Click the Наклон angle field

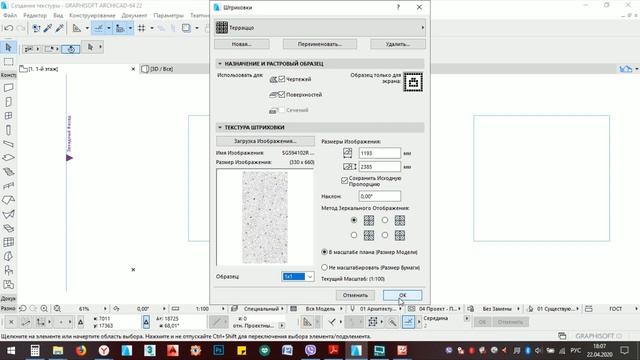pyautogui.click(x=380, y=196)
